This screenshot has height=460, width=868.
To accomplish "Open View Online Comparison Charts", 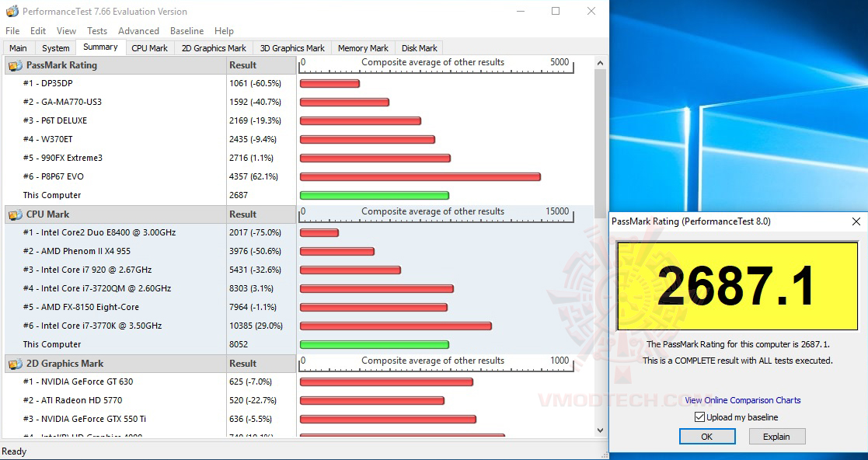I will [742, 400].
